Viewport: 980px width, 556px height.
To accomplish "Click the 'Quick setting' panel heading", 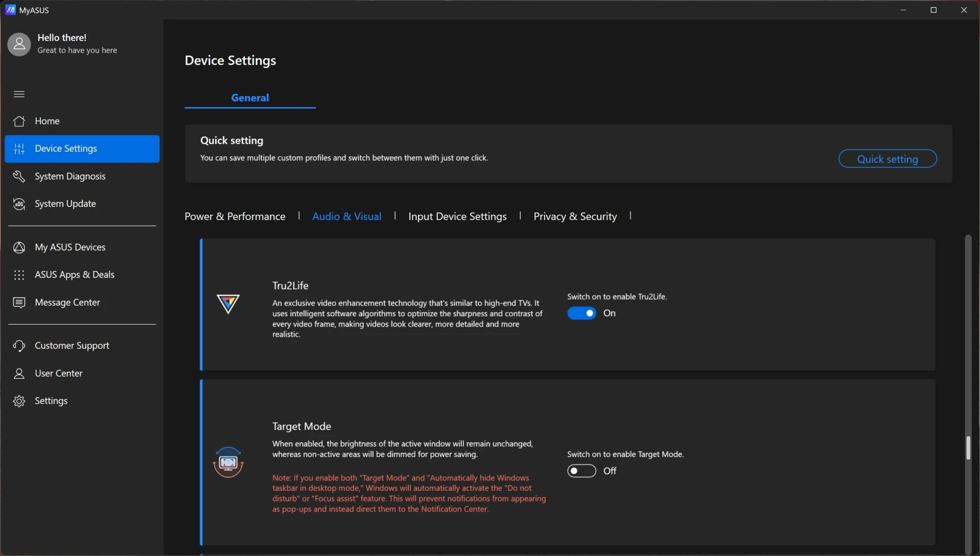I will pos(232,140).
